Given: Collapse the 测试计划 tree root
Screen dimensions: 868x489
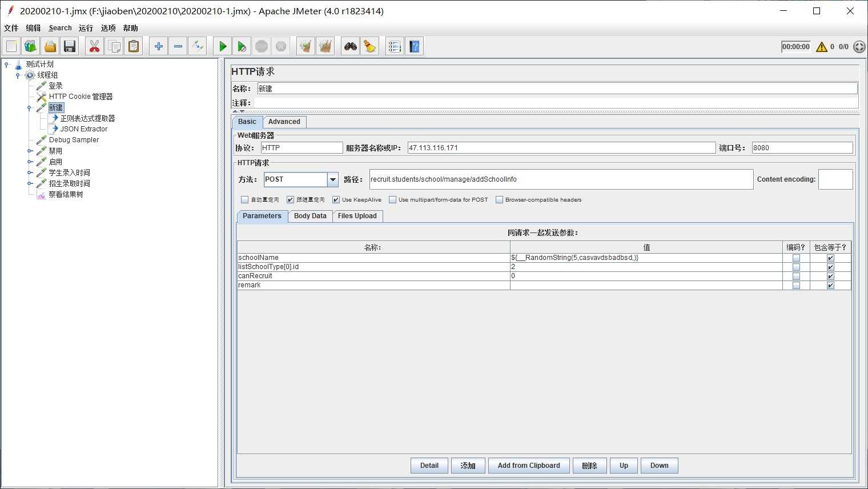Looking at the screenshot, I should 7,65.
